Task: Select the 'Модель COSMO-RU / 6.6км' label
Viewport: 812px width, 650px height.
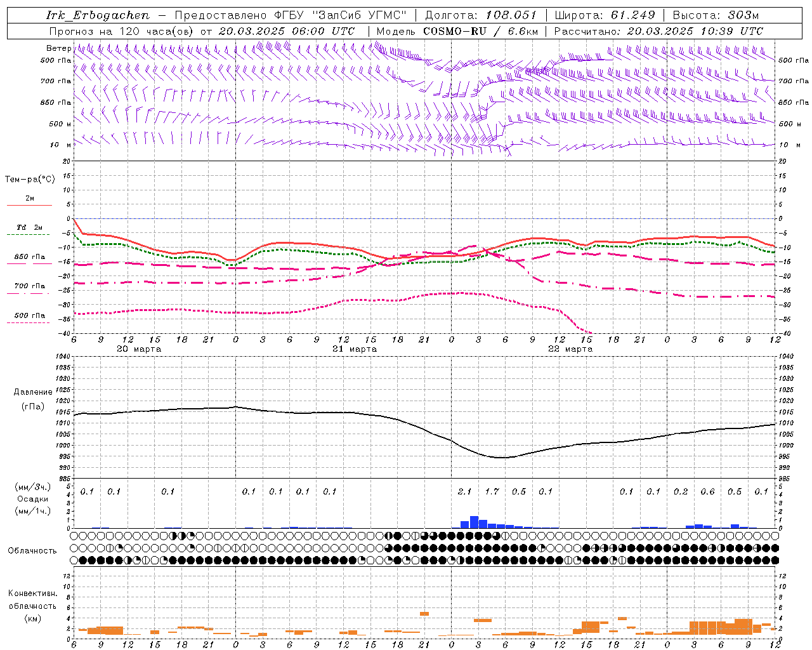Action: (457, 31)
